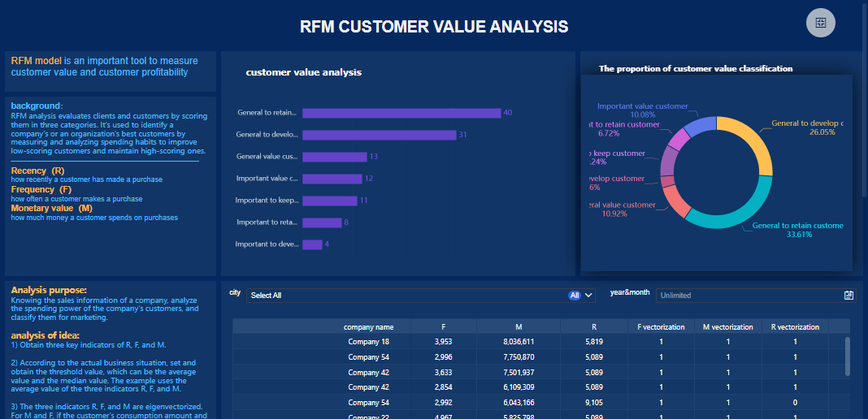The width and height of the screenshot is (868, 419).
Task: Click the M column header in table
Action: coord(519,327)
